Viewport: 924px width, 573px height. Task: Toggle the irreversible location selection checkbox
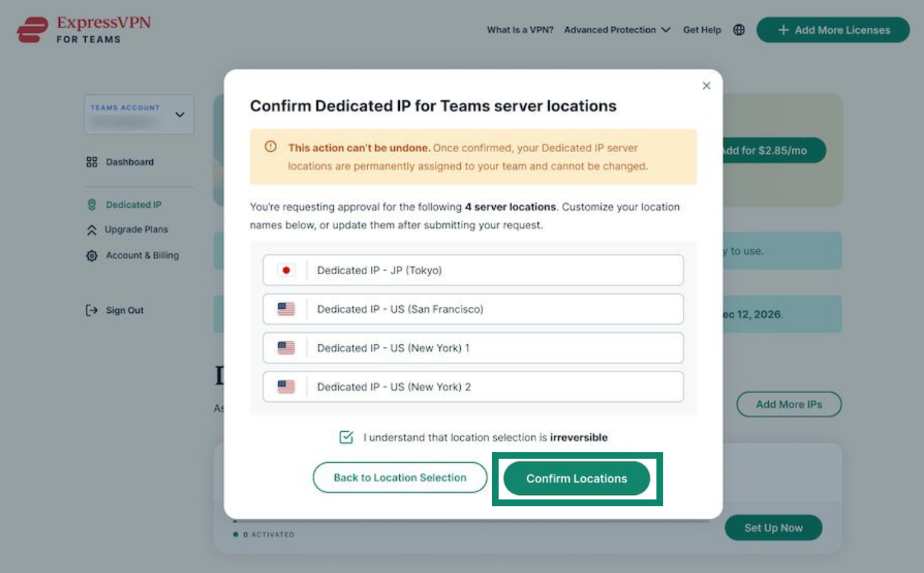pyautogui.click(x=346, y=437)
